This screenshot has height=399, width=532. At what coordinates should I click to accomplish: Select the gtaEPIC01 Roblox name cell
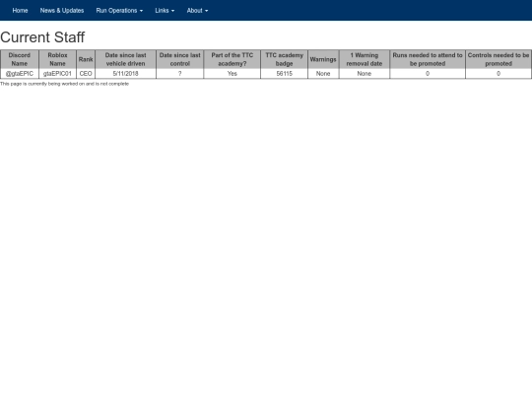tap(57, 74)
